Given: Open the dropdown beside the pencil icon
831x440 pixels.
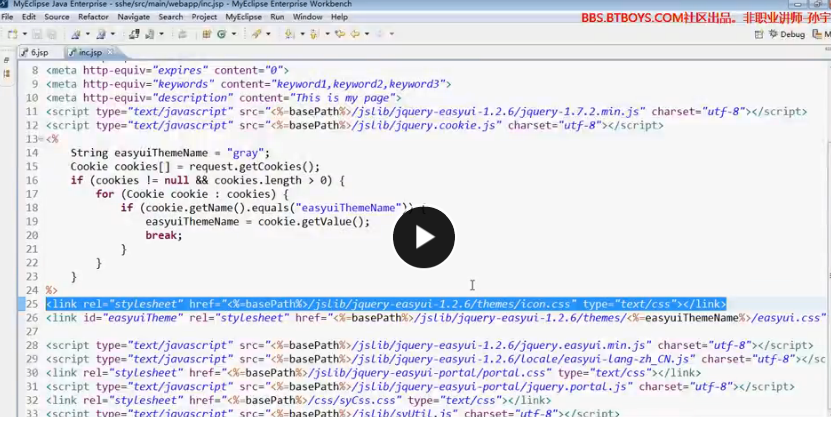Looking at the screenshot, I should click(268, 34).
